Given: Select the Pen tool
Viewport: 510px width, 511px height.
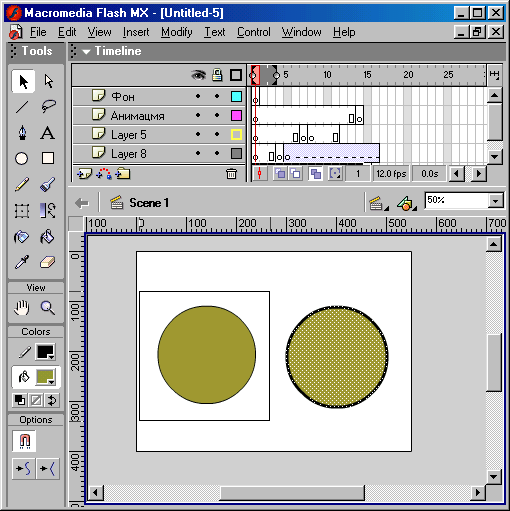Looking at the screenshot, I should tap(22, 133).
